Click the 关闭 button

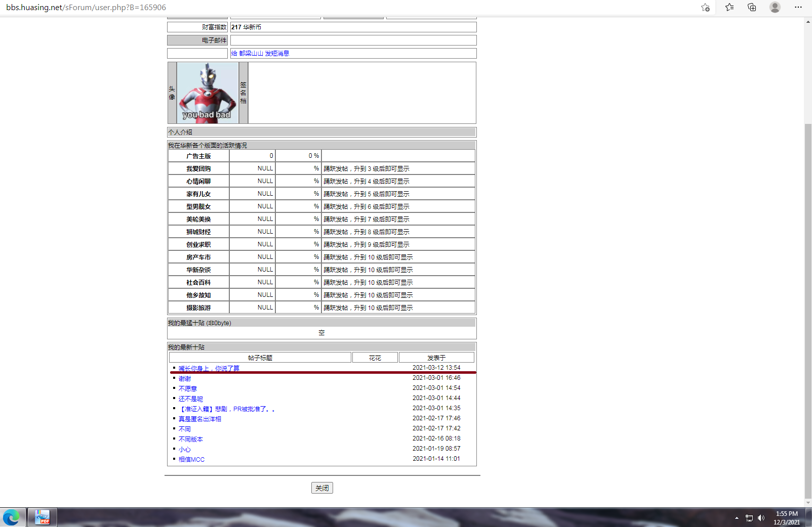pos(322,488)
